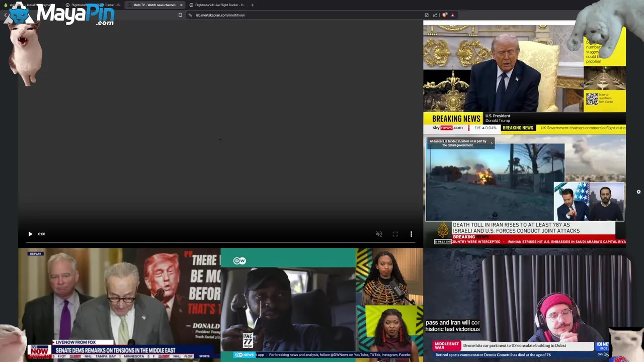644x362 pixels.
Task: Unmute the main video player
Action: pos(379,234)
